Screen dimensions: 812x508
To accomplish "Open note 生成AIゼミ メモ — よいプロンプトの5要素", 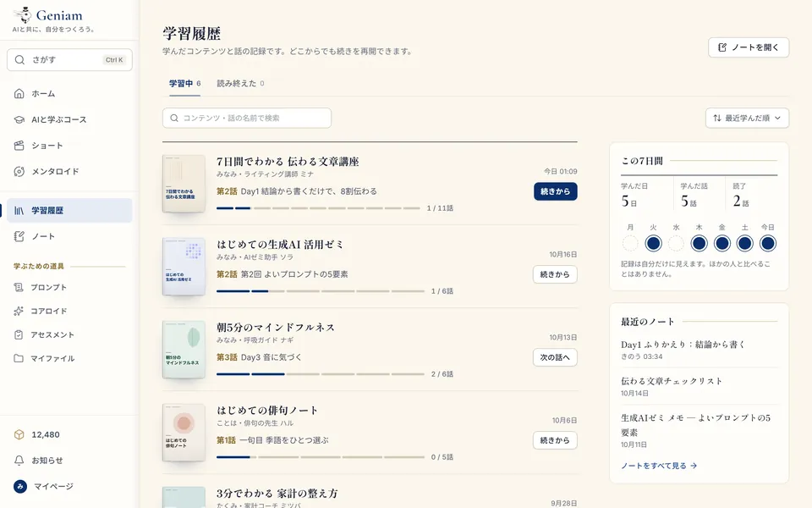I will click(695, 424).
